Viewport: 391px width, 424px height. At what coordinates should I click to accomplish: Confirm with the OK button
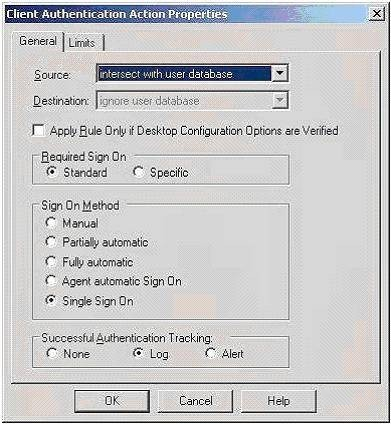click(x=112, y=401)
